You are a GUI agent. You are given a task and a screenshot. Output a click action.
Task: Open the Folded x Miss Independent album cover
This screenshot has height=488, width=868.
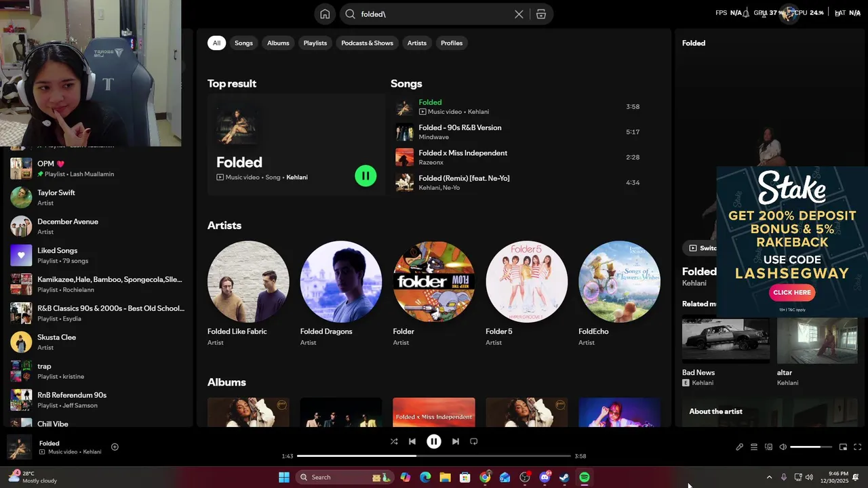434,412
